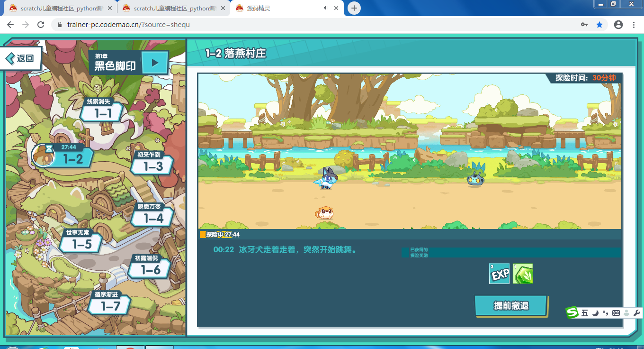Click the blue ice-fang dog character

tap(325, 178)
